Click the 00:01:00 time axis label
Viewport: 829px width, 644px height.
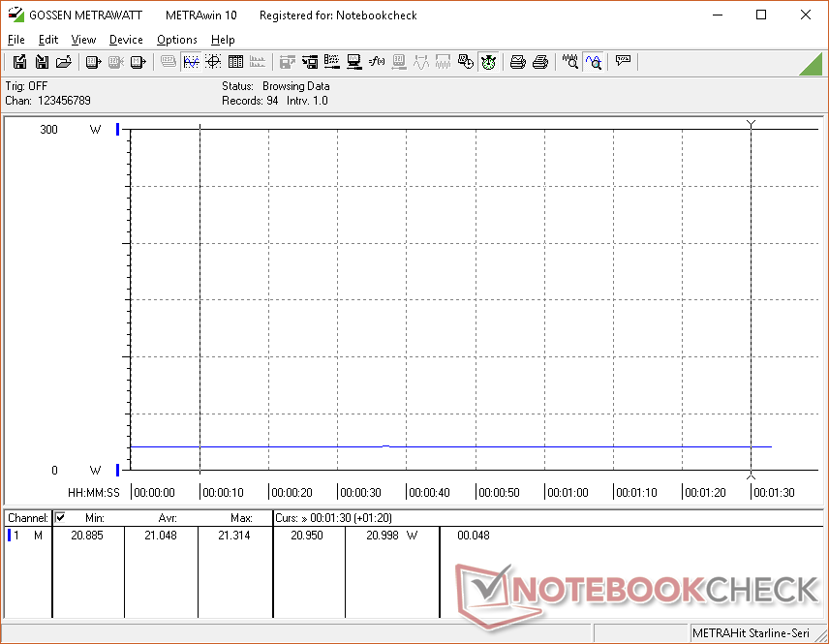tap(568, 492)
